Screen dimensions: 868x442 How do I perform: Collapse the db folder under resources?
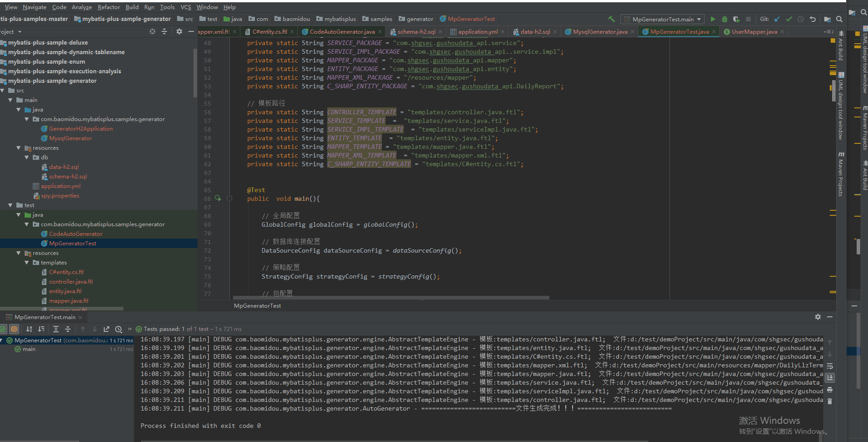[x=27, y=157]
